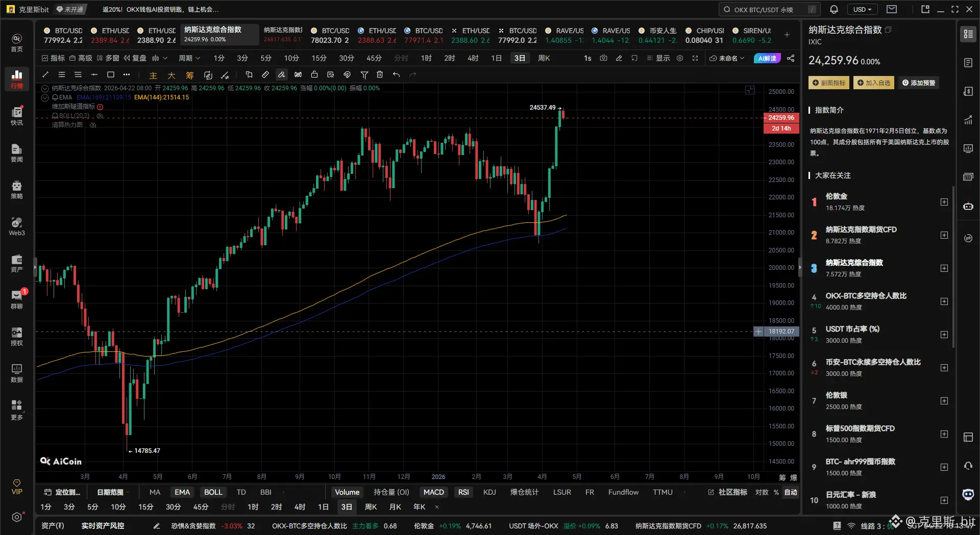The image size is (980, 535).
Task: Open the mail inbox icon
Action: pos(892,9)
